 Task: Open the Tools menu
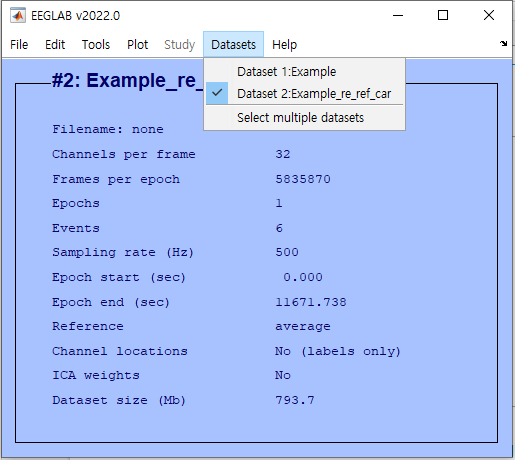96,45
